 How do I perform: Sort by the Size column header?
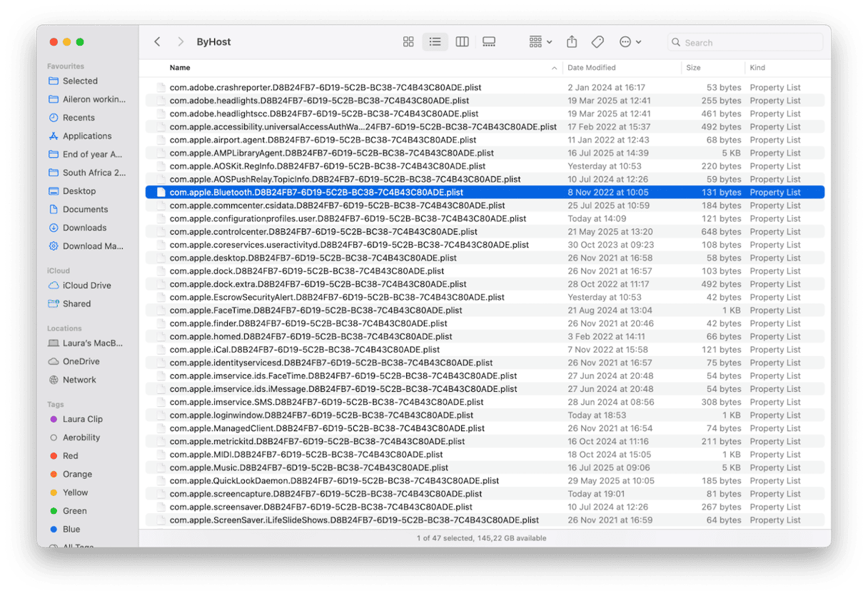[693, 68]
